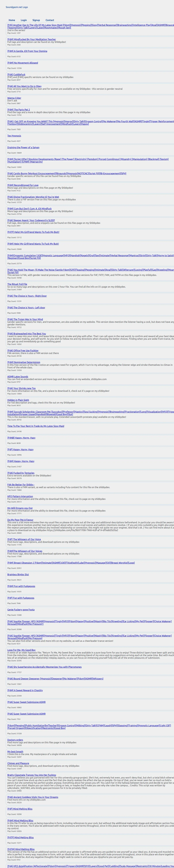Open '[F4F] Happy, Horny, Hazy'

point(21,449)
